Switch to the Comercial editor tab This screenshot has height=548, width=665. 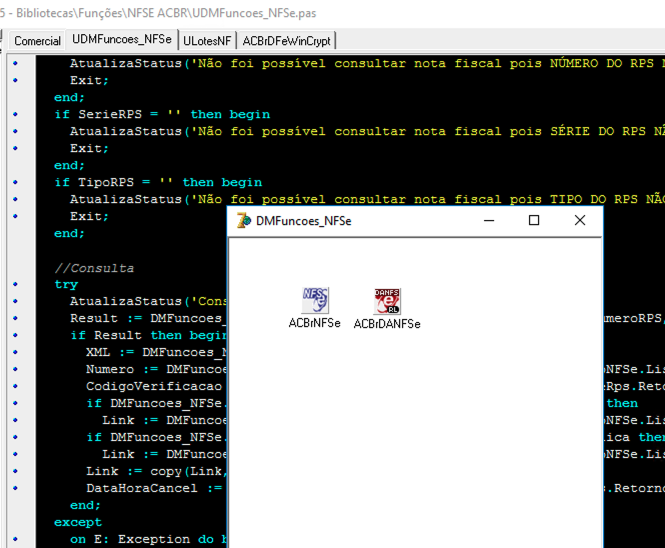(x=37, y=41)
